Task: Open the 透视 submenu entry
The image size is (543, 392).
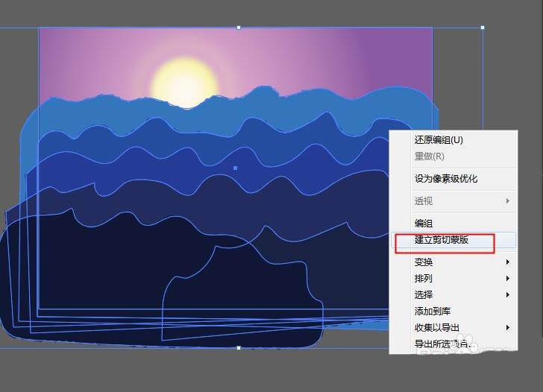Action: (x=453, y=200)
